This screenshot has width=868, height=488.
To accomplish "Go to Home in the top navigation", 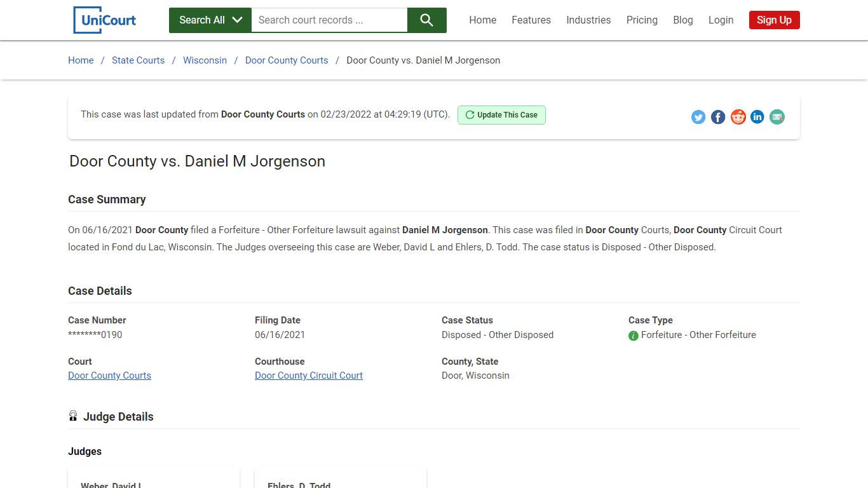I will [x=483, y=20].
